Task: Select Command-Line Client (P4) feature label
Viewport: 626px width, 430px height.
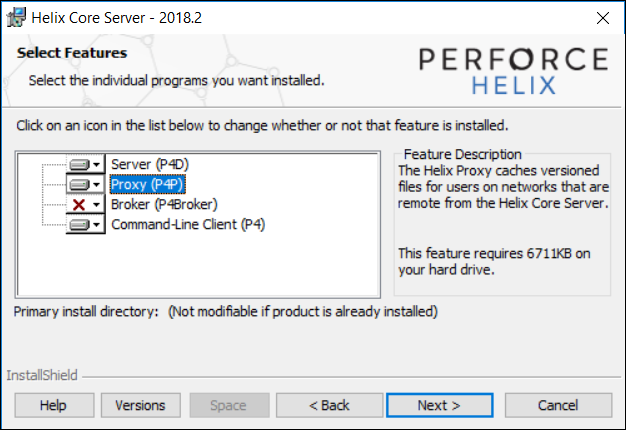Action: [x=188, y=224]
